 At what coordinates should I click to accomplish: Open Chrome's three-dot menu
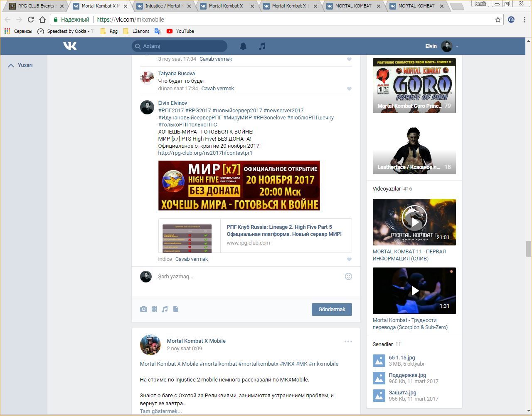525,20
